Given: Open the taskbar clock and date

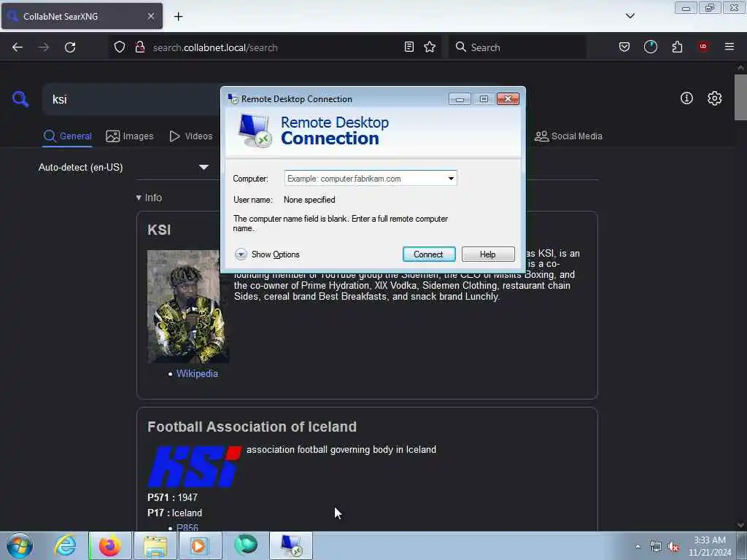Looking at the screenshot, I should click(710, 546).
